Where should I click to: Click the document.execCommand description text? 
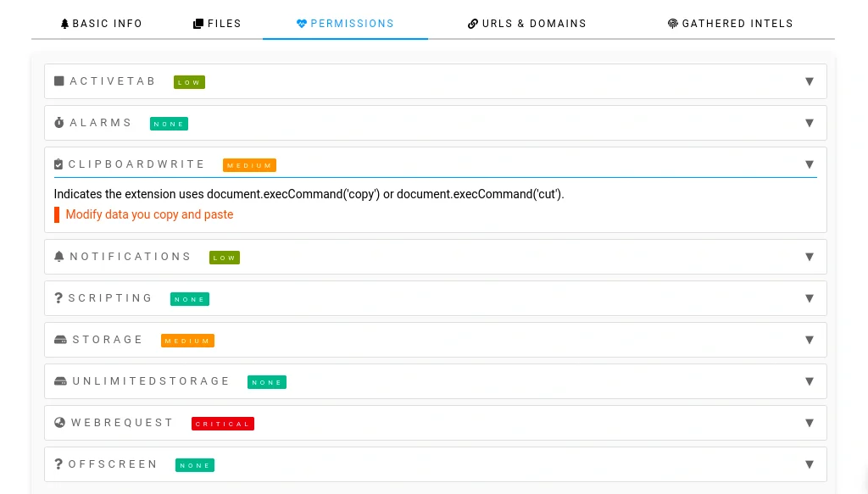309,194
